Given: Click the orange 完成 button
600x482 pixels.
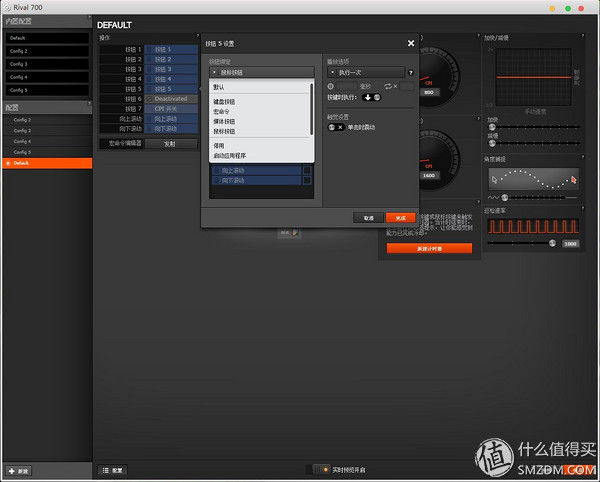Looking at the screenshot, I should point(400,217).
